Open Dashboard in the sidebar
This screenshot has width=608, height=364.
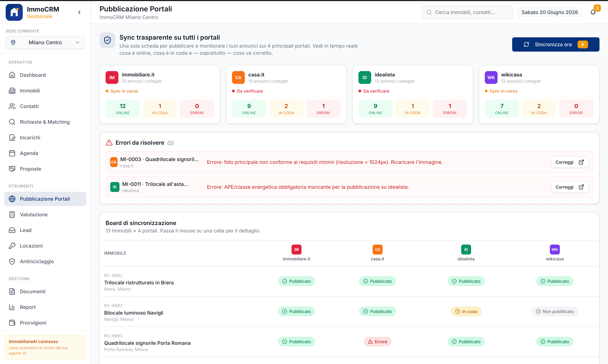point(45,75)
